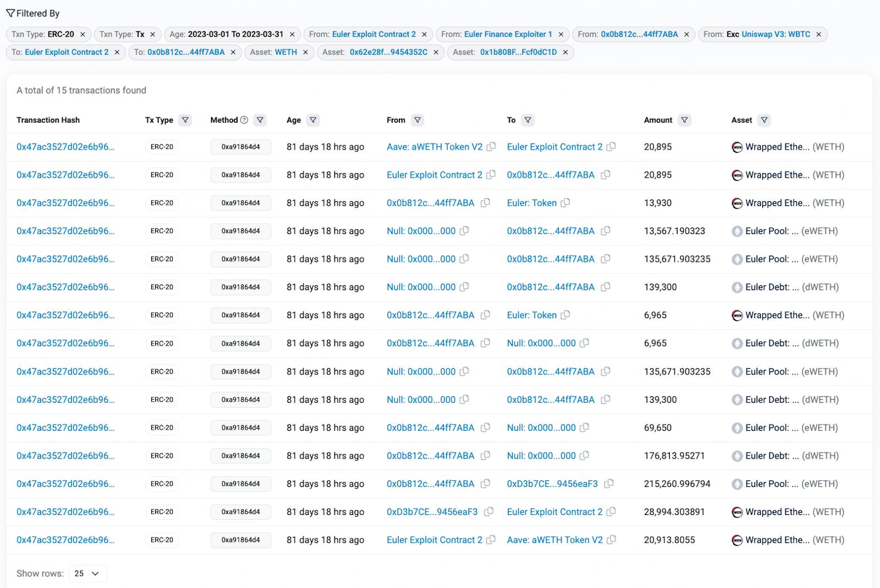Remove the Age date range filter

[292, 34]
